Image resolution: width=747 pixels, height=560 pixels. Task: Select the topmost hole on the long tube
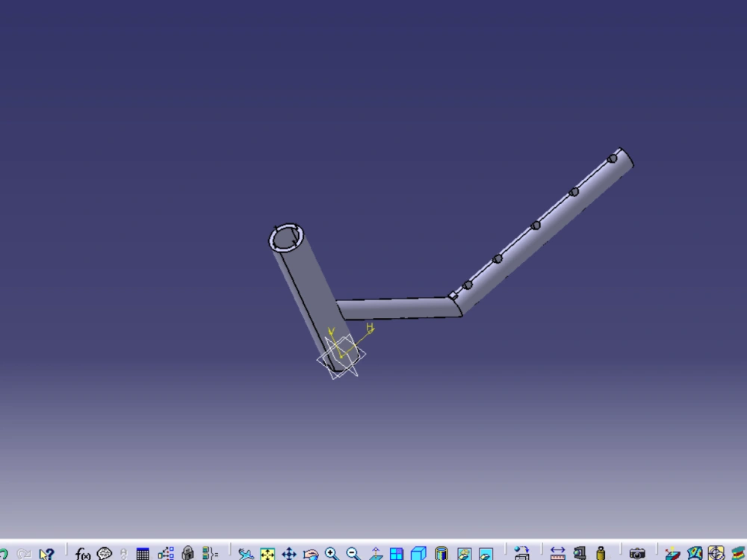coord(613,158)
